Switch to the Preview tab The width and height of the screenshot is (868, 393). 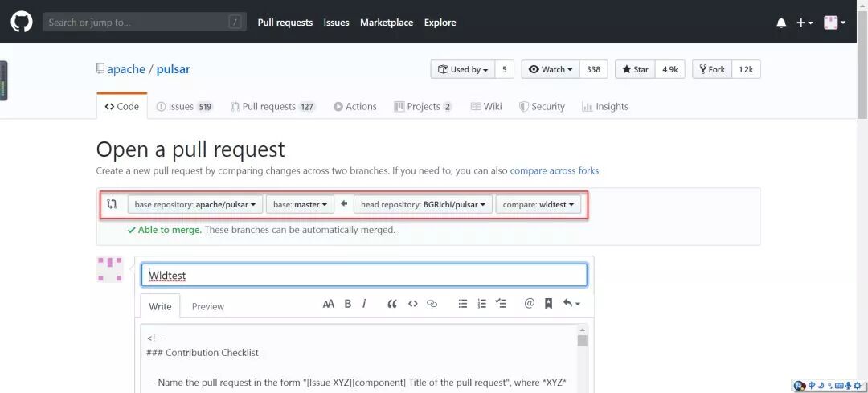208,306
